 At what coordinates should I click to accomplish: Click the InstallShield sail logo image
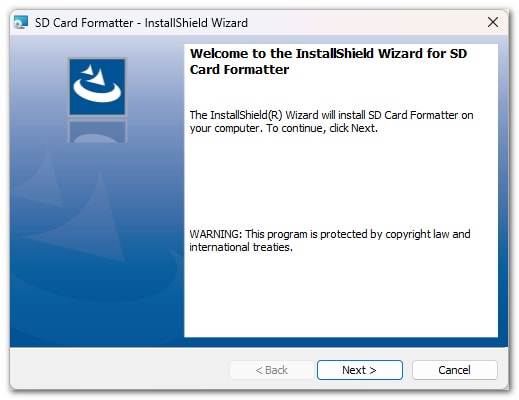97,87
